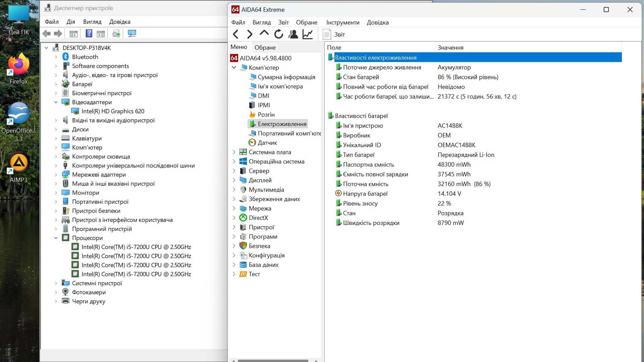This screenshot has width=644, height=362.
Task: Select the Цей ПК desktop icon
Action: tap(18, 20)
